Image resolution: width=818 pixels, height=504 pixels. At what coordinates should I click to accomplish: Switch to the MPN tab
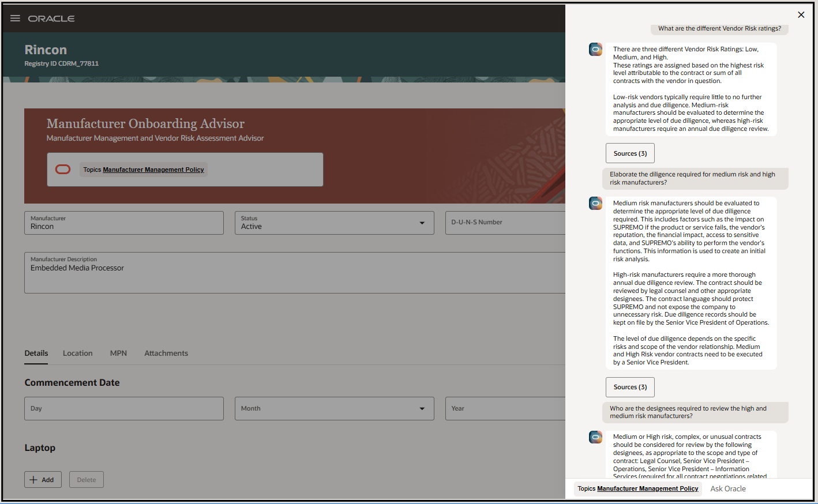click(118, 353)
